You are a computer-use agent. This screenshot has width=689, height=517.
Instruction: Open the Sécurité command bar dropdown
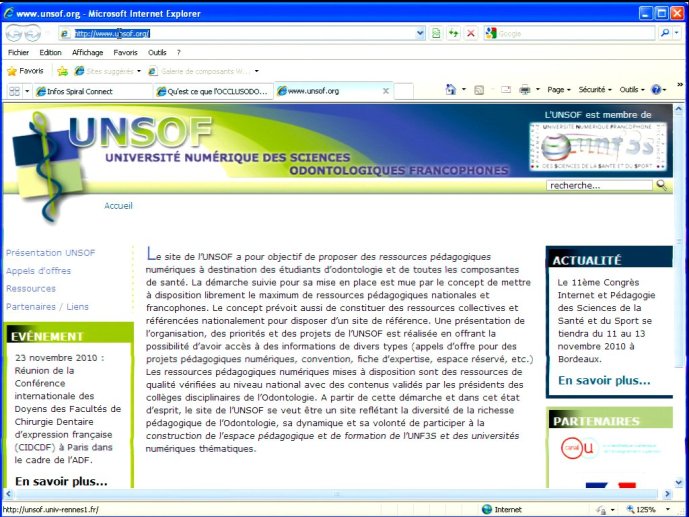pyautogui.click(x=595, y=90)
